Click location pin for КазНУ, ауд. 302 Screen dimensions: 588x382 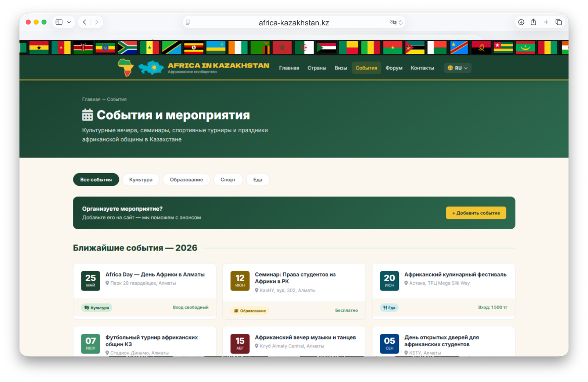click(257, 290)
